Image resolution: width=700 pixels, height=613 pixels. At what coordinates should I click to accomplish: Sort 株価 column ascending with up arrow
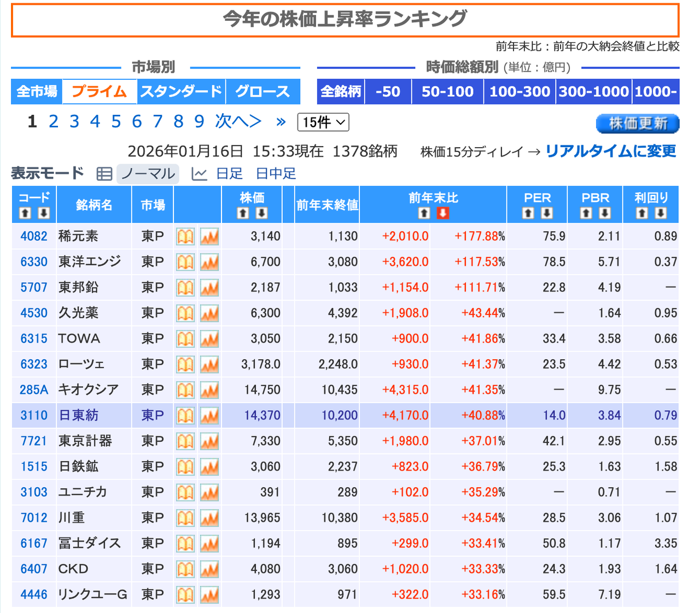click(x=243, y=213)
